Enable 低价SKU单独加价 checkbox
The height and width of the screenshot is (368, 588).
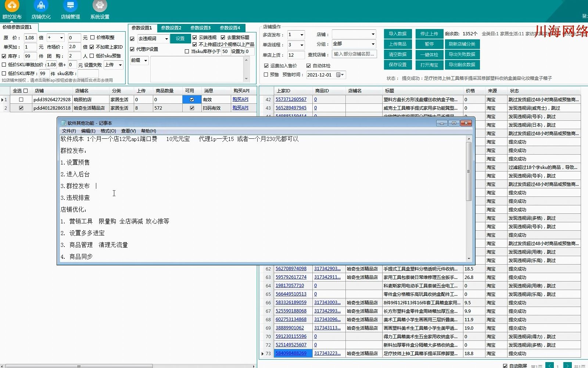coord(4,64)
